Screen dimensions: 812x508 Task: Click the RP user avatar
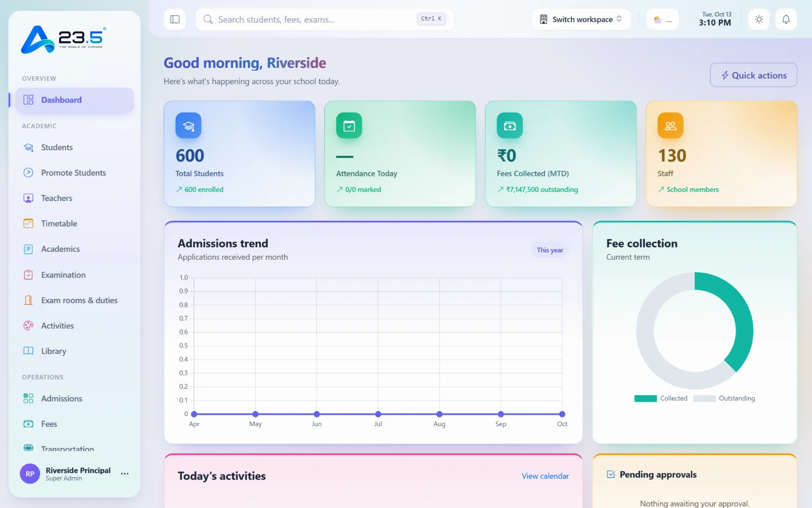30,473
